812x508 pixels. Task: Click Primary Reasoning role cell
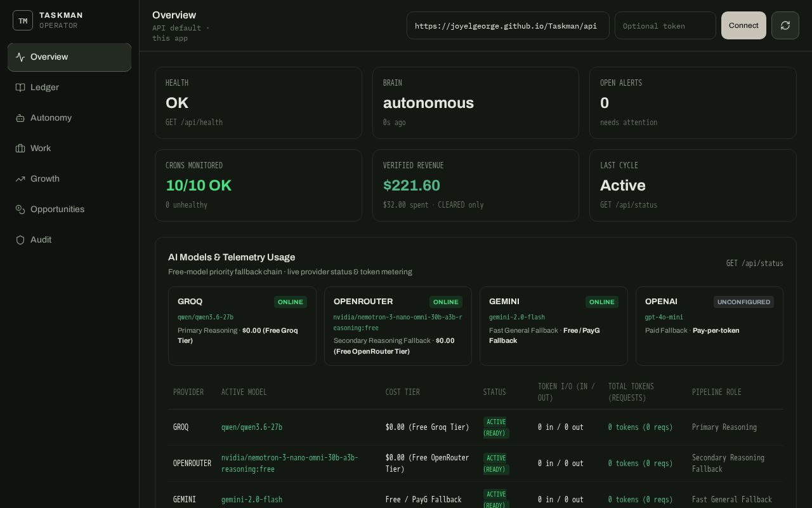(x=724, y=427)
